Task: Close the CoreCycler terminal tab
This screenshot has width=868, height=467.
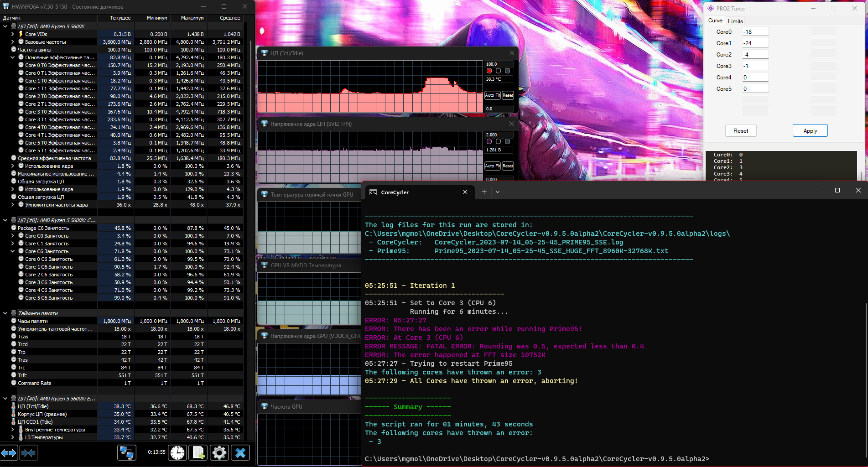Action: [465, 192]
